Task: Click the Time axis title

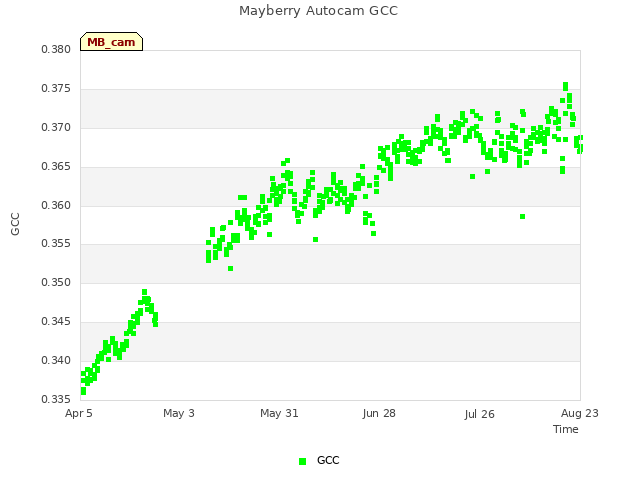Action: (x=566, y=429)
